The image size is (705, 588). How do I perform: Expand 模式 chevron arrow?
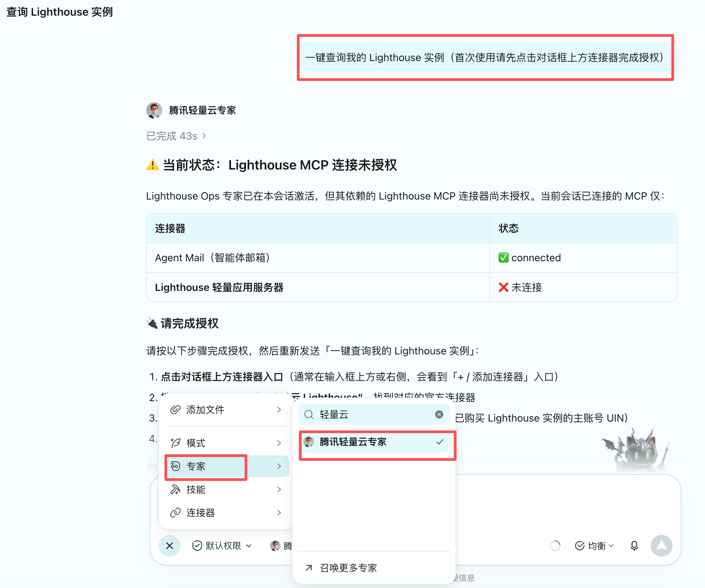tap(279, 443)
